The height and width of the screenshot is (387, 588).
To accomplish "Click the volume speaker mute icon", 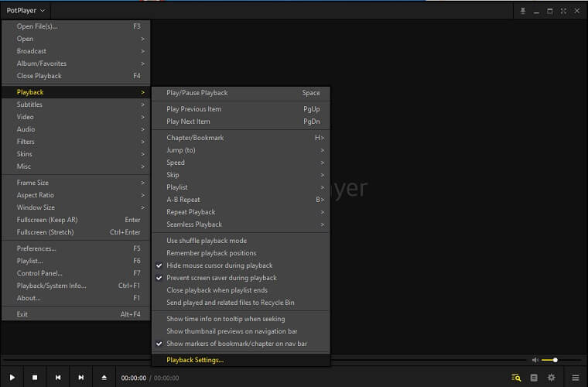I will pyautogui.click(x=535, y=360).
